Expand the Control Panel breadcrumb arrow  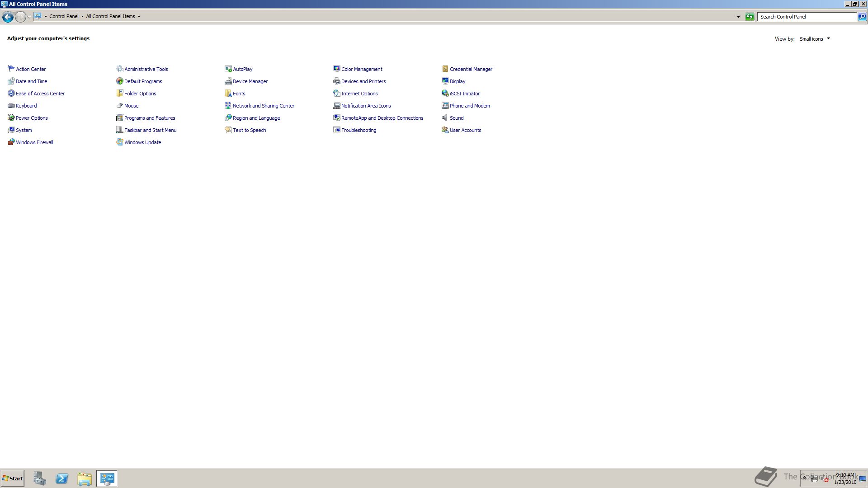tap(82, 16)
